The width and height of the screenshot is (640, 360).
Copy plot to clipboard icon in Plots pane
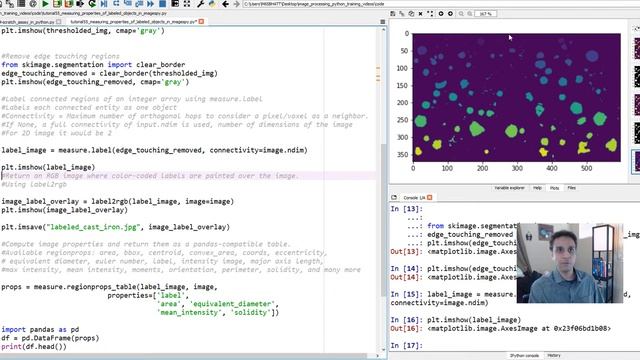[411, 13]
